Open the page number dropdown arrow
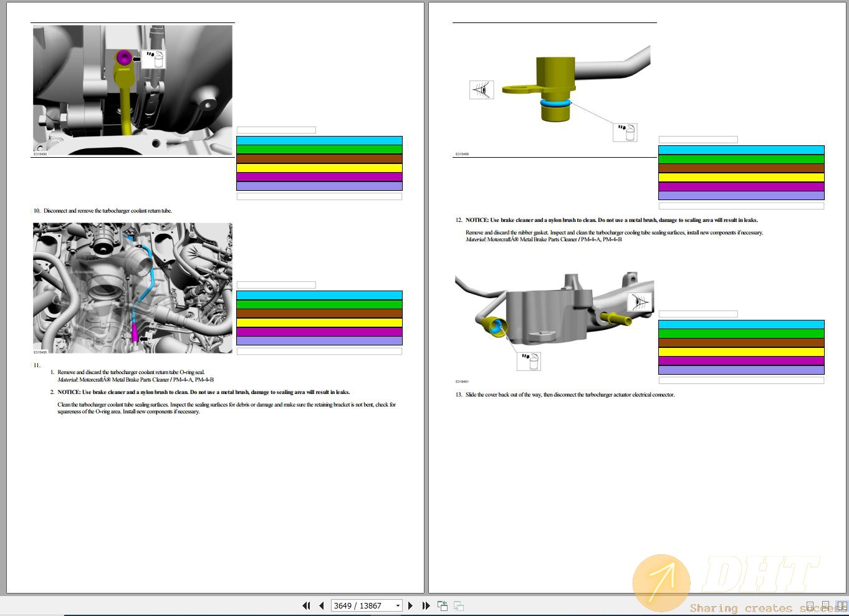849x616 pixels. pos(398,606)
